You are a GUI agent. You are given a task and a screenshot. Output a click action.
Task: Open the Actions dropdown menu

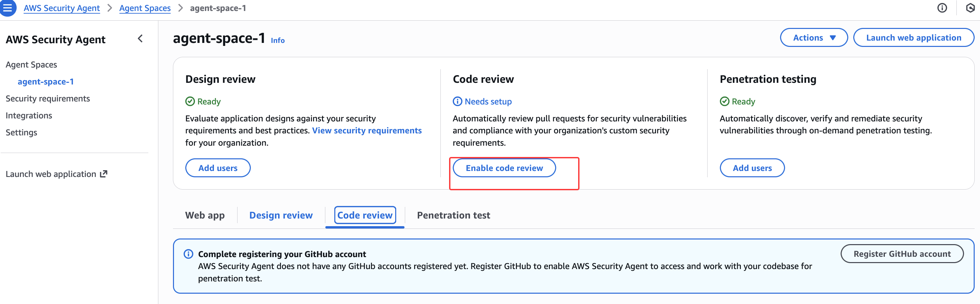tap(813, 38)
